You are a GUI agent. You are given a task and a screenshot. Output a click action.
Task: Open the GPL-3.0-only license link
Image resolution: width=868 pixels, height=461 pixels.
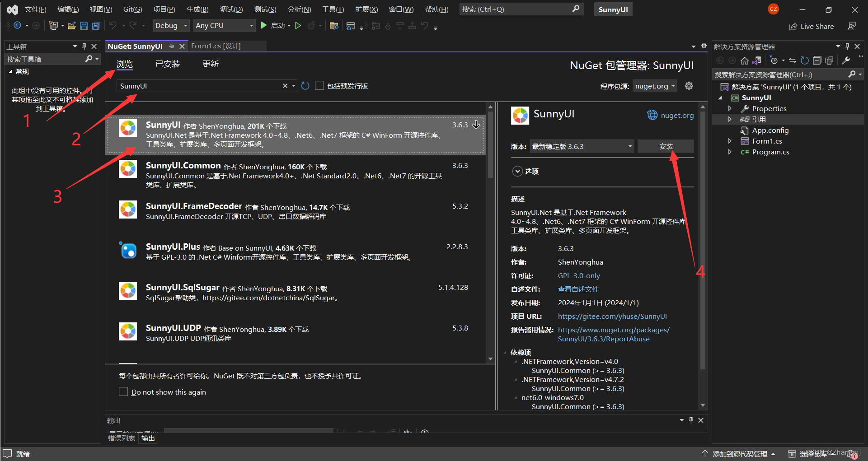click(579, 275)
